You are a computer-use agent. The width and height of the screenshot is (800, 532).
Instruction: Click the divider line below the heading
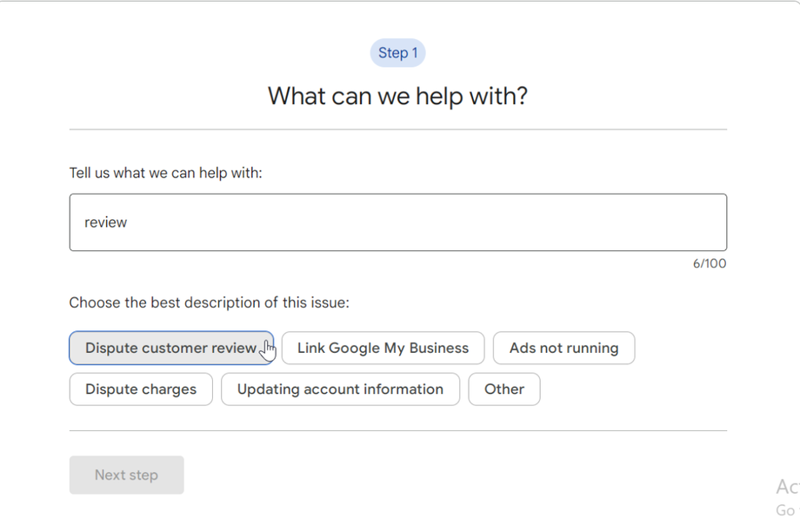coord(398,130)
